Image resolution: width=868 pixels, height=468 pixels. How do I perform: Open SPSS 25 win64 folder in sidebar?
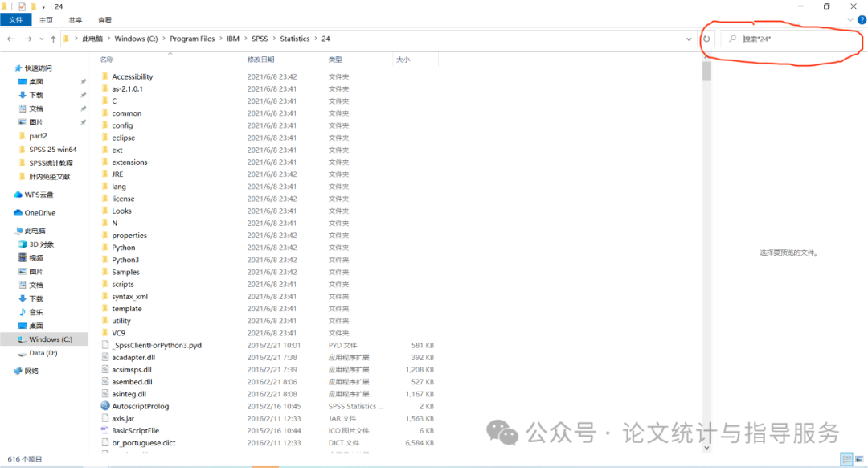click(52, 150)
